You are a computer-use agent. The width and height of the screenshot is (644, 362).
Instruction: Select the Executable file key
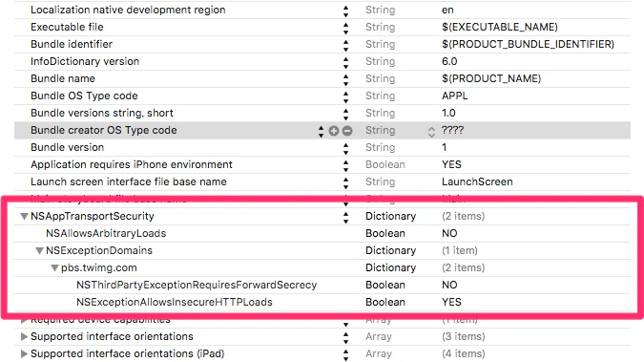67,27
